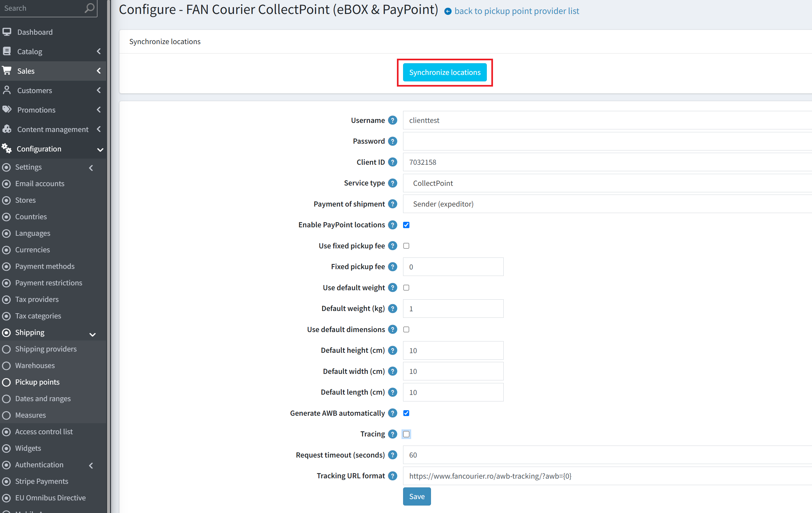
Task: Click help icon next to Username
Action: [392, 120]
